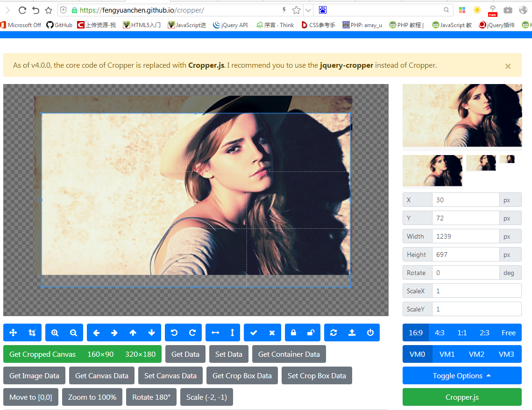Click the power icon to destroy cropper
Screen dimensions: 532x410
(x=370, y=332)
